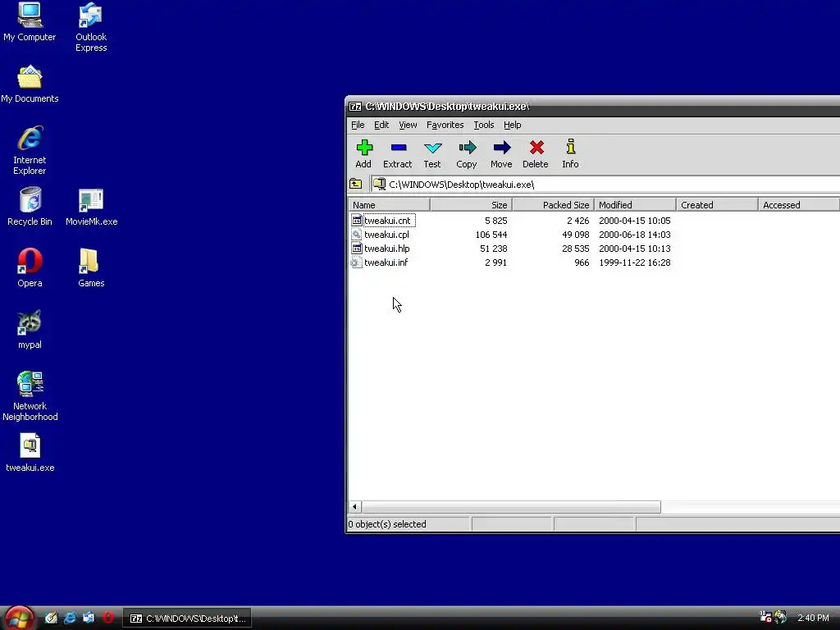Open the Info toolbar icon
Viewport: 840px width, 630px height.
(571, 147)
